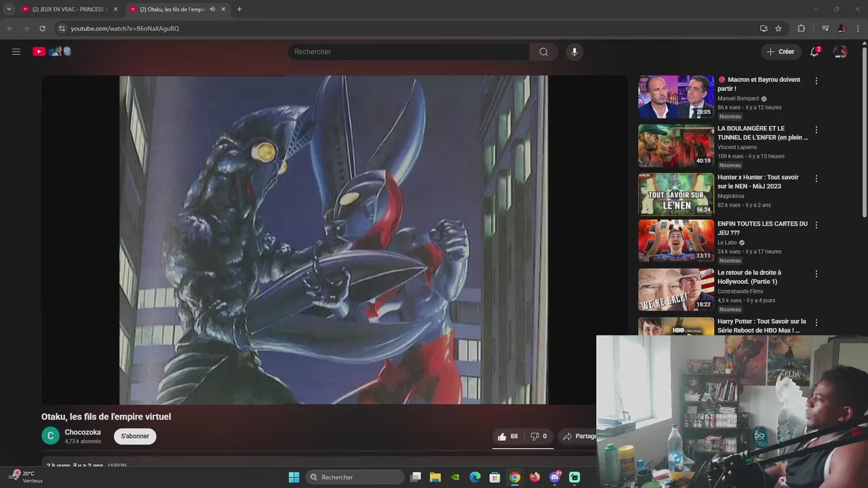Open options menu for Macron et Bayrou video
Screen dimensions: 868x488
(816, 81)
